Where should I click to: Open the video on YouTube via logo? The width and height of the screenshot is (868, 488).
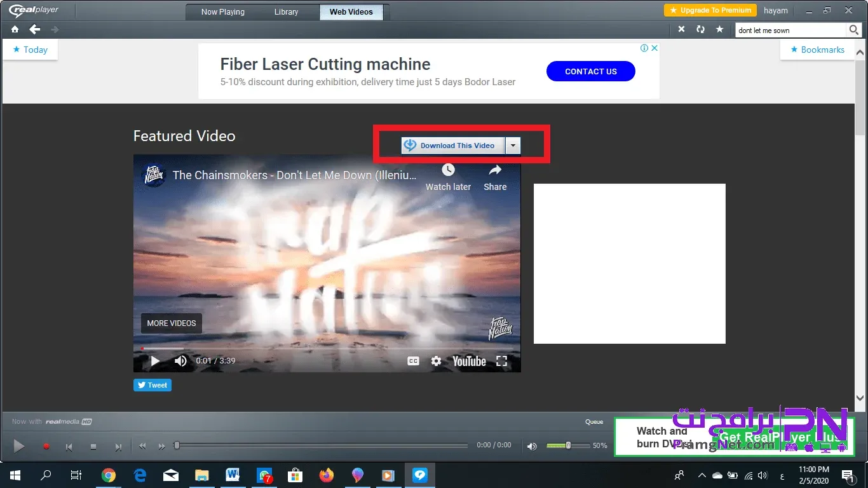click(469, 361)
